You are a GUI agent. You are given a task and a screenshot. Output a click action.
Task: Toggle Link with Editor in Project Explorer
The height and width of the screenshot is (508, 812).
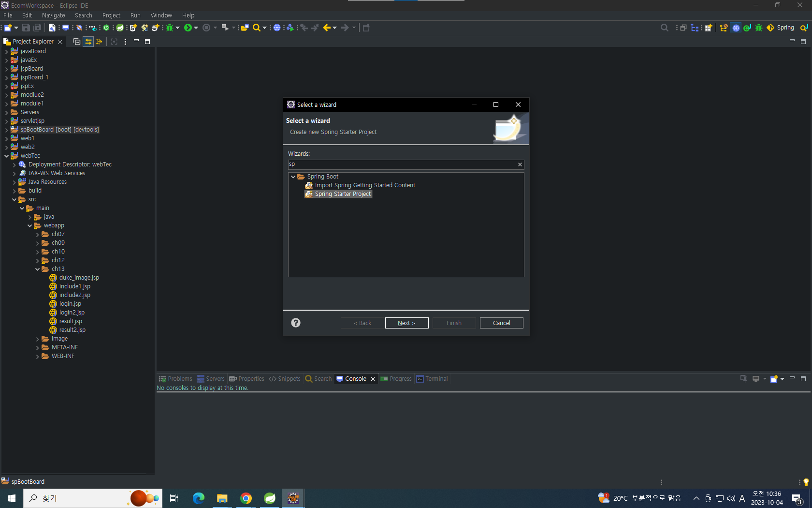pyautogui.click(x=88, y=42)
